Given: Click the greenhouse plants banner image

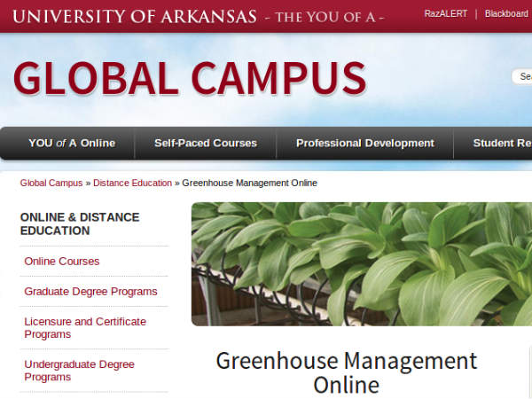Looking at the screenshot, I should 362,264.
